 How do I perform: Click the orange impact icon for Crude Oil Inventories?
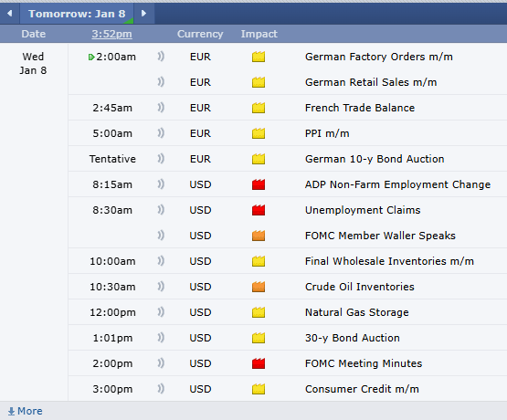click(259, 287)
